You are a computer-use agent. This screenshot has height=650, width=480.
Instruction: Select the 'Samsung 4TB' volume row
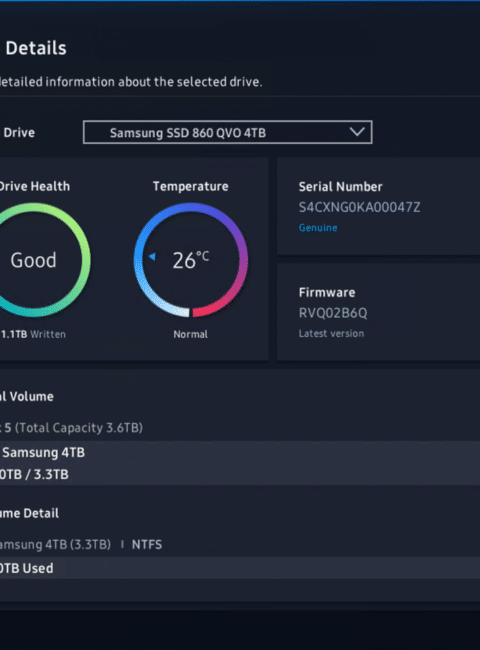click(240, 463)
